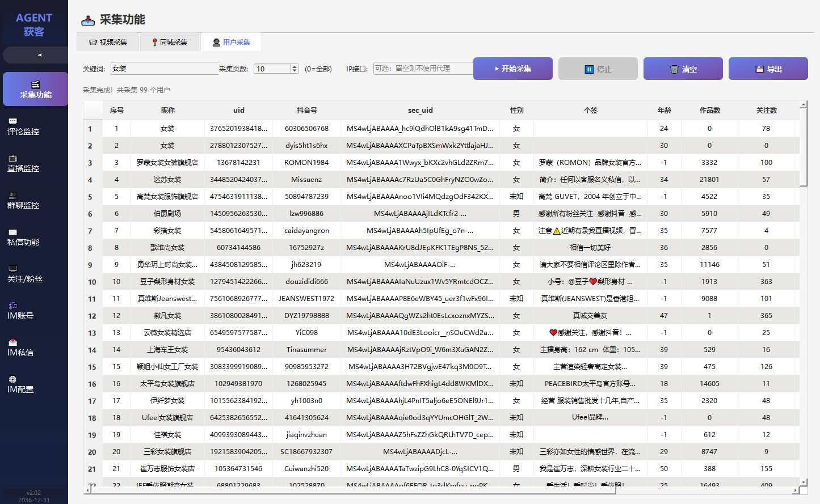The height and width of the screenshot is (504, 820).
Task: Focus the IP接口 proxy input field
Action: coord(423,69)
